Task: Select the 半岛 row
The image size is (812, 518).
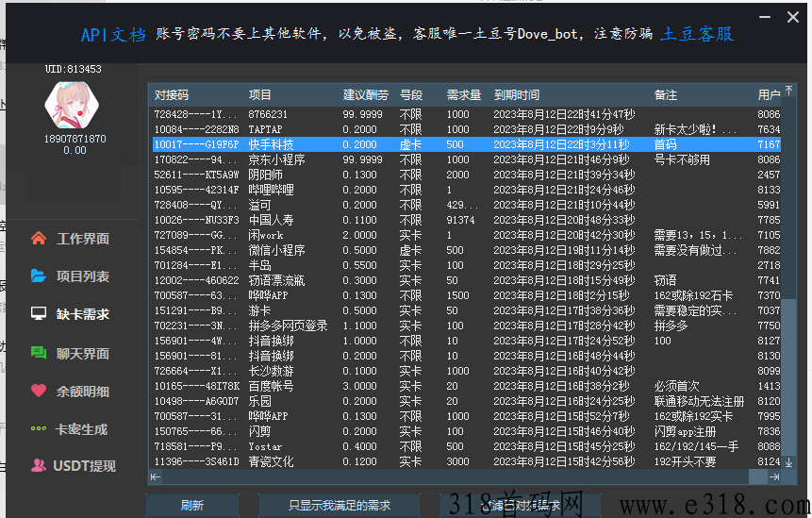Action: [466, 265]
